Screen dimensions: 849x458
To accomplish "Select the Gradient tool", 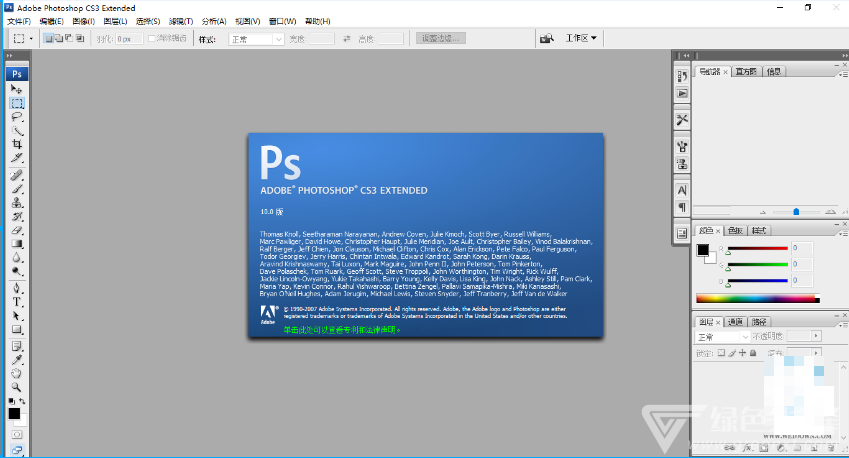I will tap(17, 244).
